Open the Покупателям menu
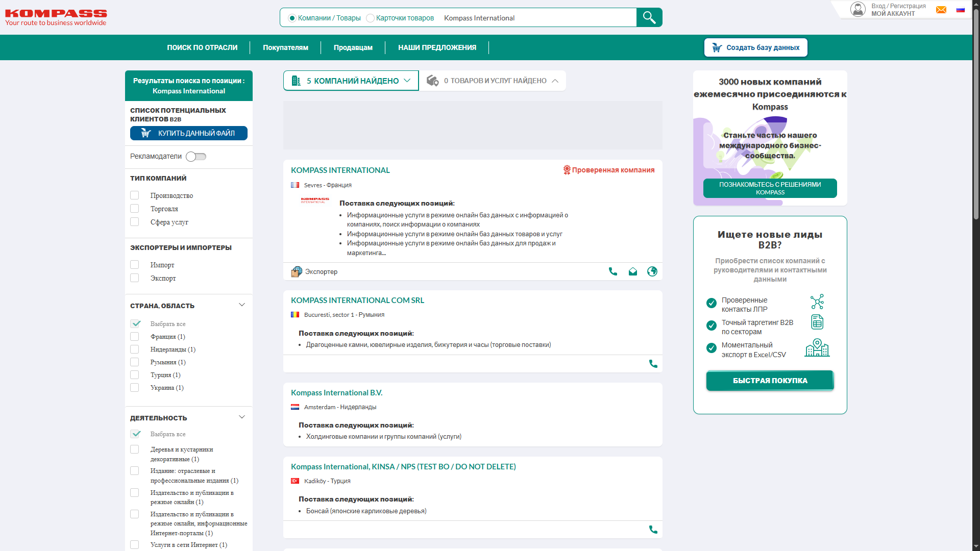 point(286,47)
